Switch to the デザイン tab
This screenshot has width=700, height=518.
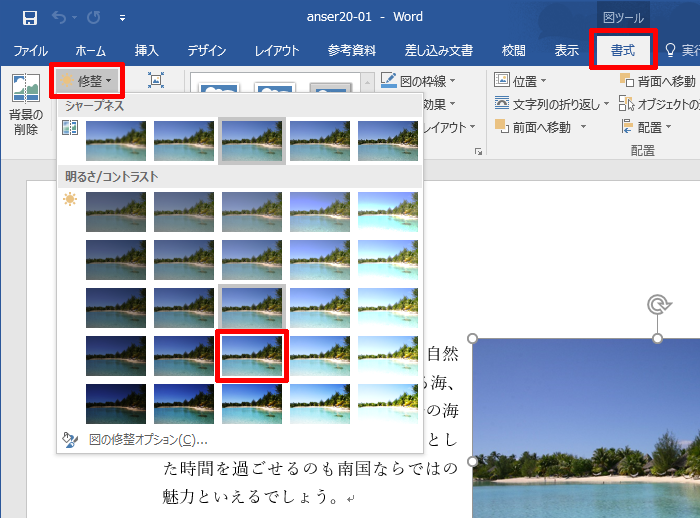coord(207,50)
